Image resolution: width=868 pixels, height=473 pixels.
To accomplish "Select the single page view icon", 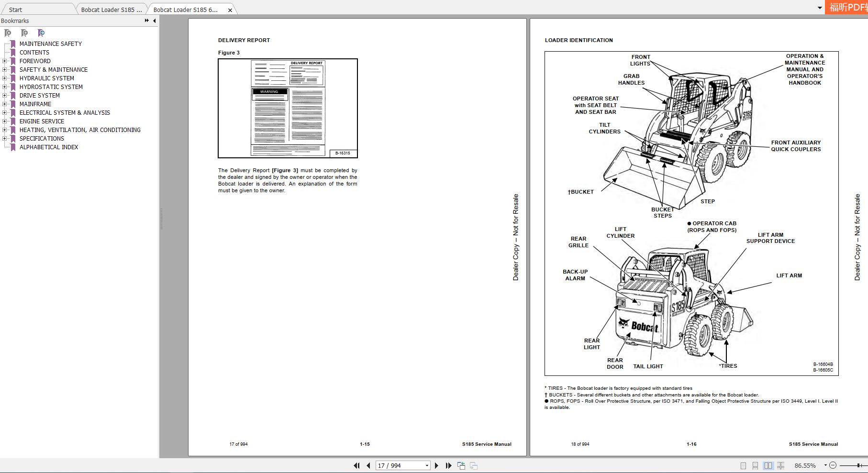I will point(744,465).
